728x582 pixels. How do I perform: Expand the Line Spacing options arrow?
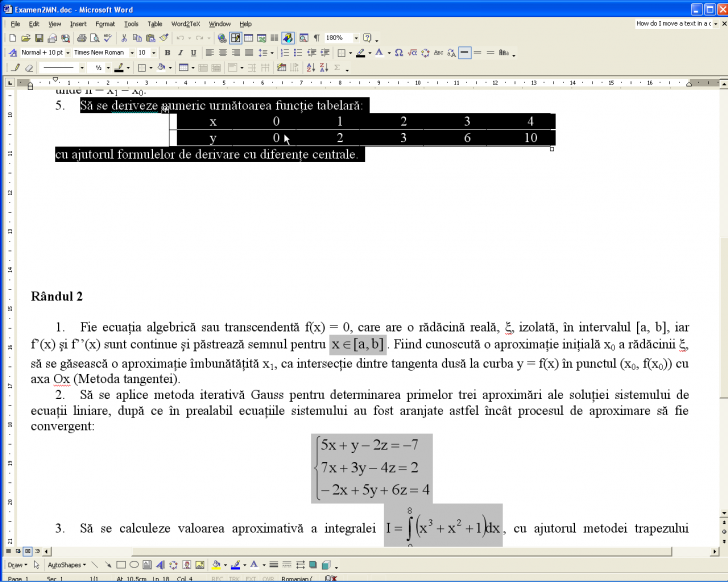point(272,53)
